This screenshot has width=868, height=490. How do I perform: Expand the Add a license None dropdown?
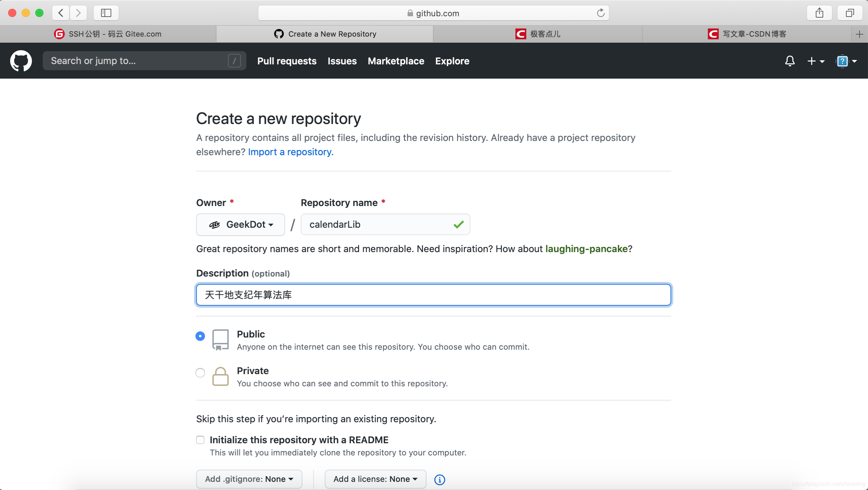pyautogui.click(x=374, y=479)
